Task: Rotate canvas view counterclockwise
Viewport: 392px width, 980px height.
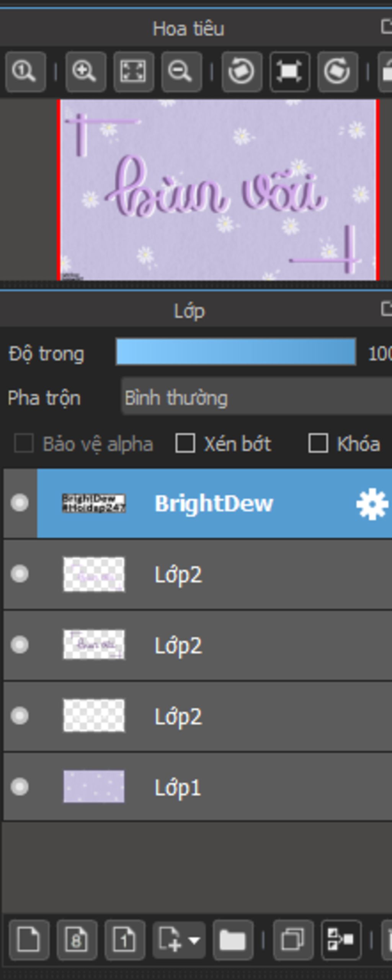Action: click(x=242, y=72)
